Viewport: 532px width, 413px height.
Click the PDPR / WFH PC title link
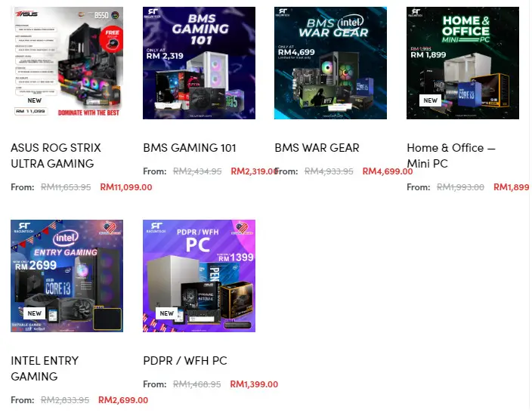pos(185,361)
